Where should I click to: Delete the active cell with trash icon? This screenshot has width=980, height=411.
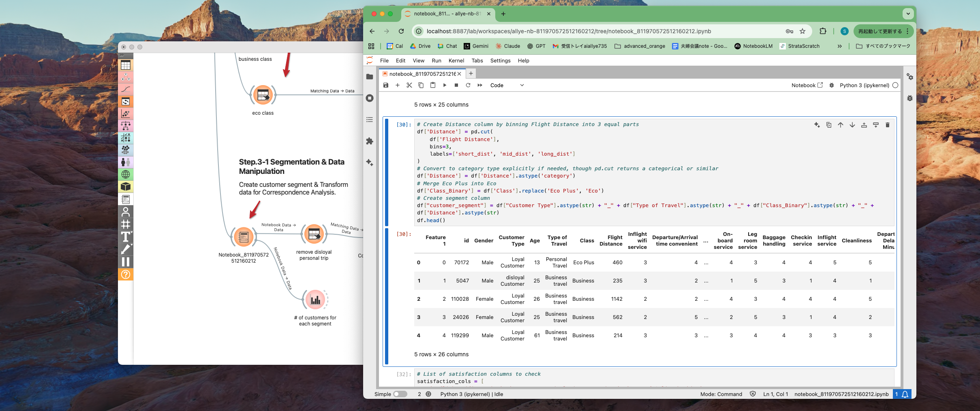pos(888,125)
